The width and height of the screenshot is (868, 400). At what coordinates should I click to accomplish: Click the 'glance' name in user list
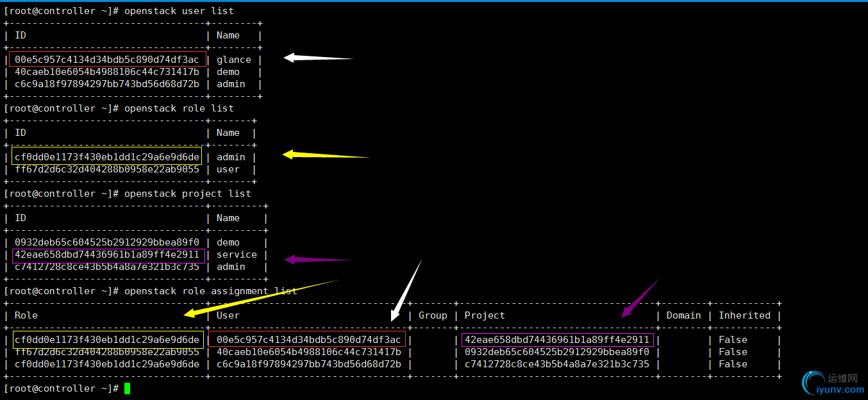click(234, 60)
